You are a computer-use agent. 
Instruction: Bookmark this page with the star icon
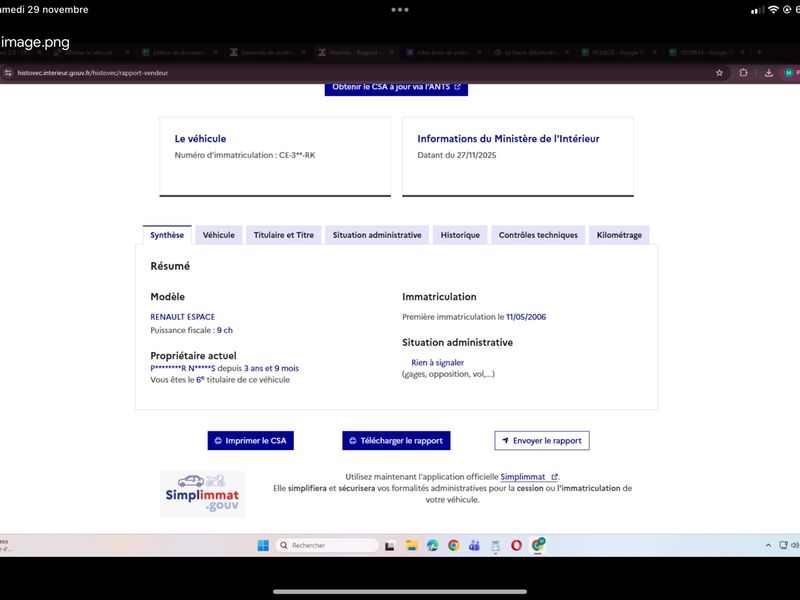[x=719, y=73]
